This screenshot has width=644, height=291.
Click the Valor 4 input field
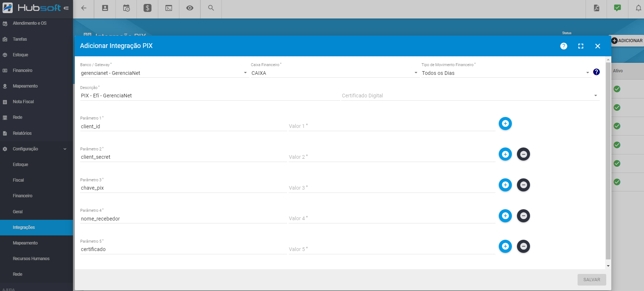tap(392, 218)
